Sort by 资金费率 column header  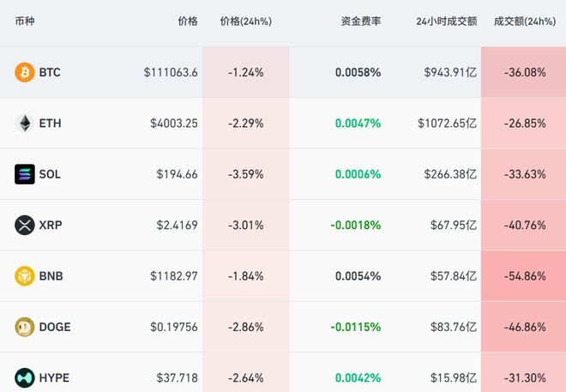[x=361, y=21]
